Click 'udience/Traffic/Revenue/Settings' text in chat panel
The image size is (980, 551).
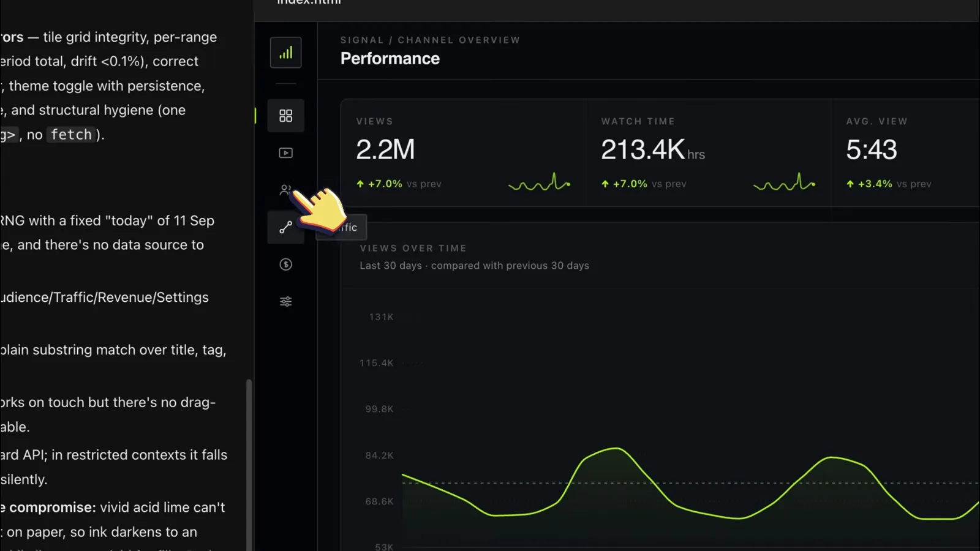pyautogui.click(x=104, y=298)
